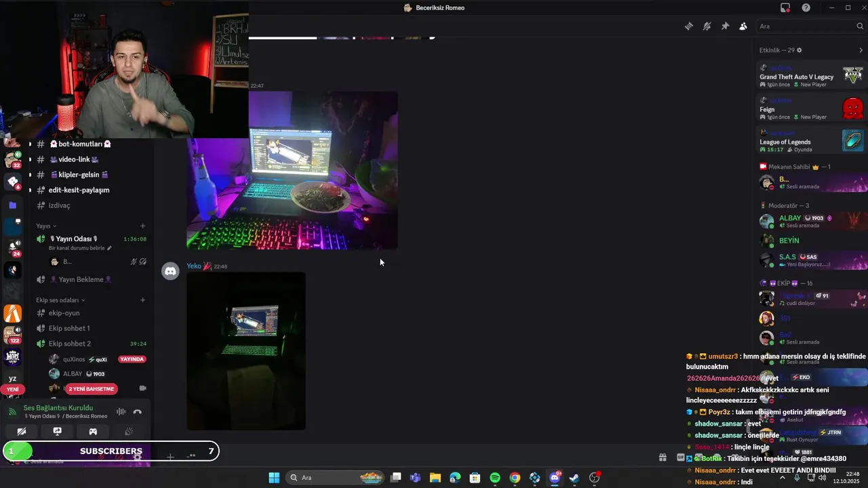The height and width of the screenshot is (488, 868).
Task: Open the threads icon in the channel header
Action: [x=688, y=26]
